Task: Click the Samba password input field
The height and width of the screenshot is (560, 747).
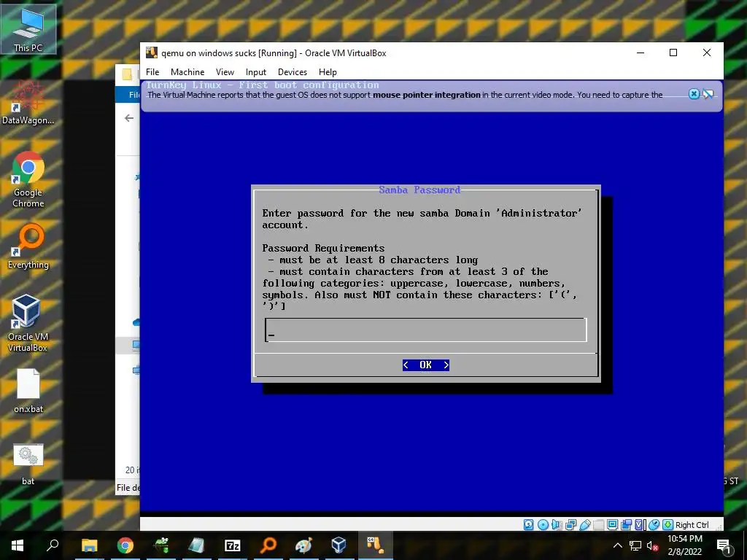Action: pyautogui.click(x=426, y=330)
